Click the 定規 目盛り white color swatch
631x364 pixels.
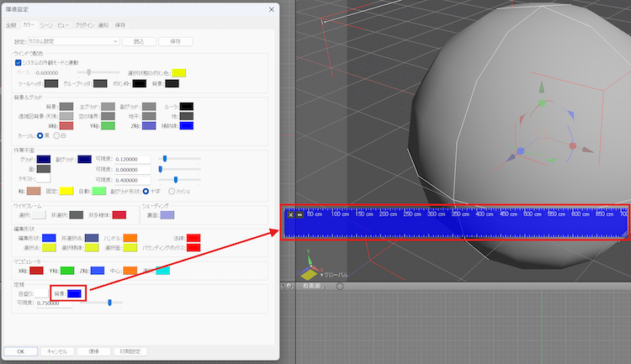point(42,294)
